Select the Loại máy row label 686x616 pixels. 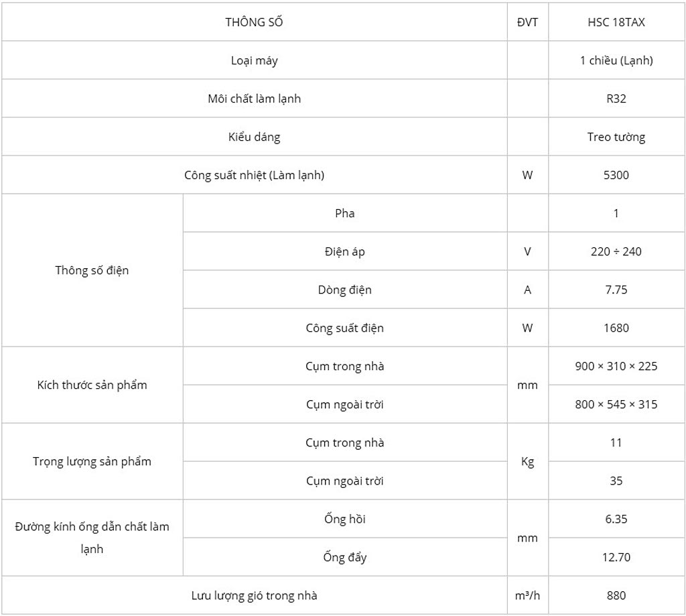click(x=254, y=60)
